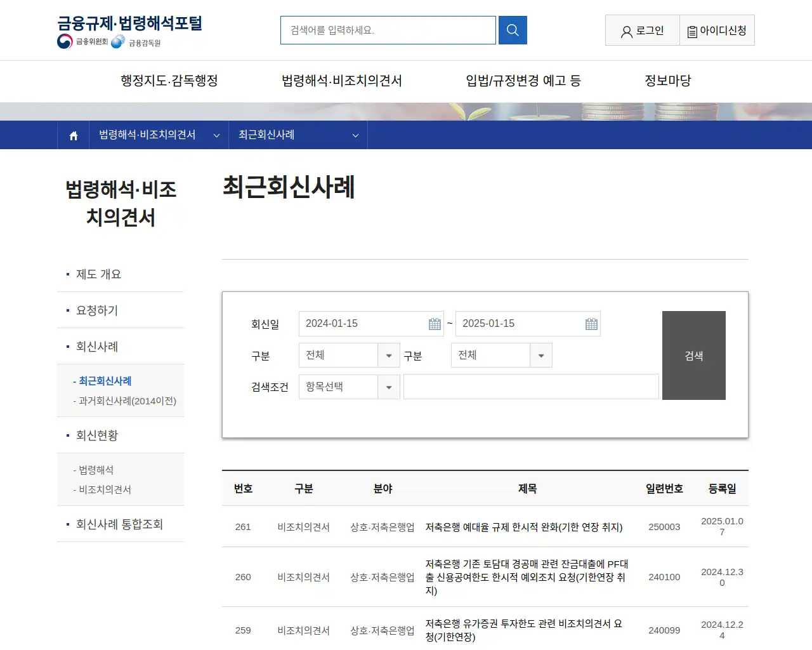Select 제도 개요 in the sidebar
Viewport: 812px width, 650px height.
[98, 274]
